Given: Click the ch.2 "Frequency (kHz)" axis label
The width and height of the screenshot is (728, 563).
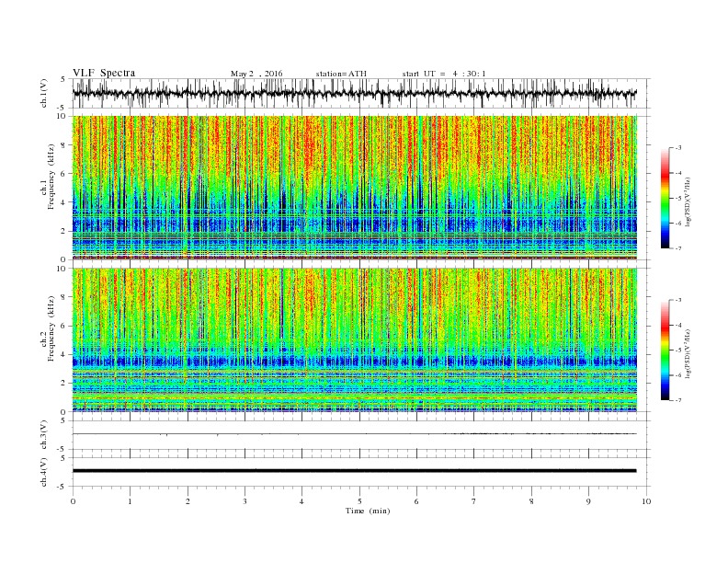Looking at the screenshot, I should (x=52, y=329).
